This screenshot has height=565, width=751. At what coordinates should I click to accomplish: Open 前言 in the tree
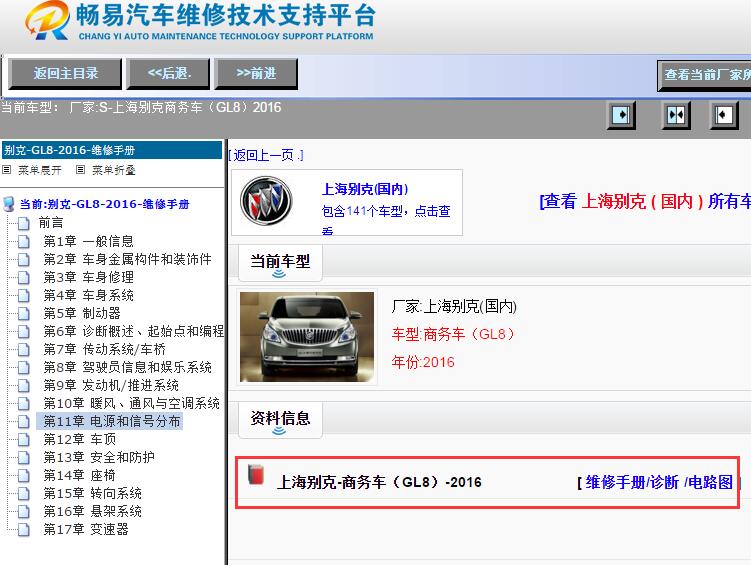tap(51, 223)
